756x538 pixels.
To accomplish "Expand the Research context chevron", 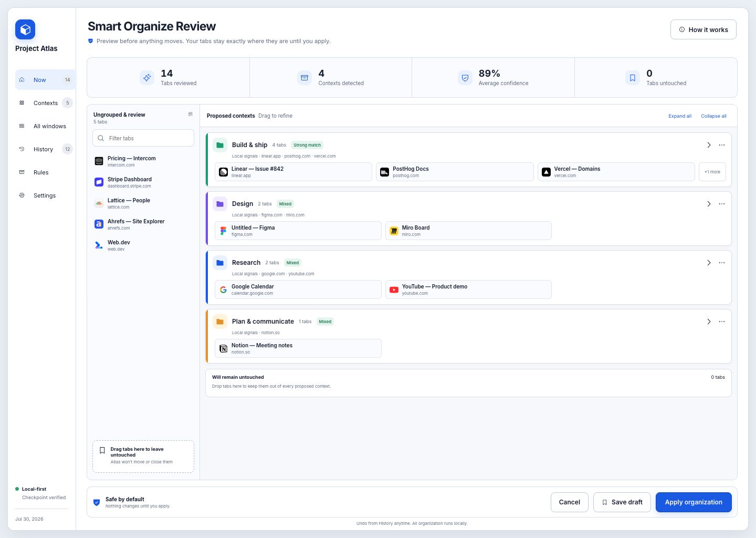I will (709, 263).
